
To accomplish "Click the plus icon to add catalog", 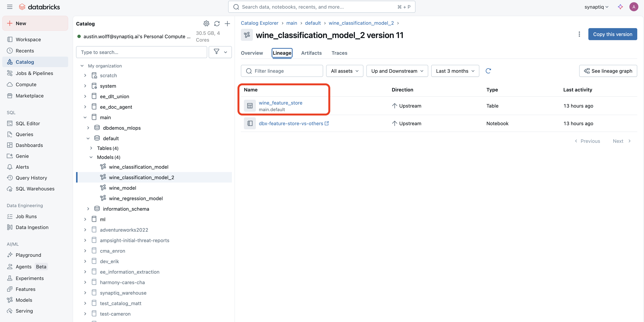I will click(227, 23).
